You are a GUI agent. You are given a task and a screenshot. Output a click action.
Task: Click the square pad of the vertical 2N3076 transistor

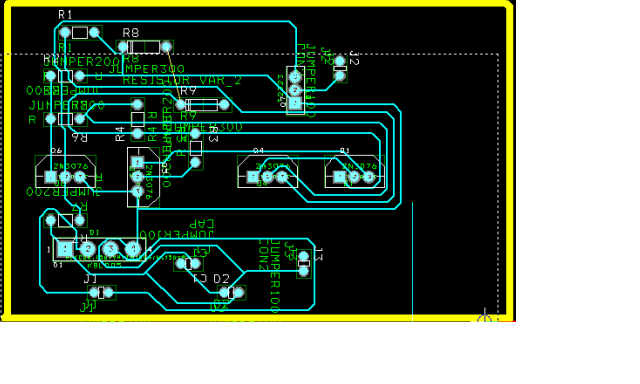click(138, 163)
